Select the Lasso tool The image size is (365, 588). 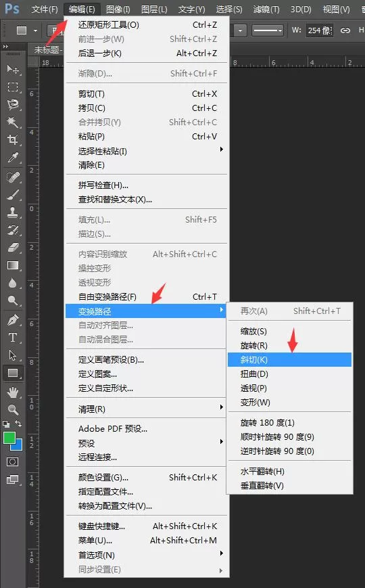click(13, 105)
